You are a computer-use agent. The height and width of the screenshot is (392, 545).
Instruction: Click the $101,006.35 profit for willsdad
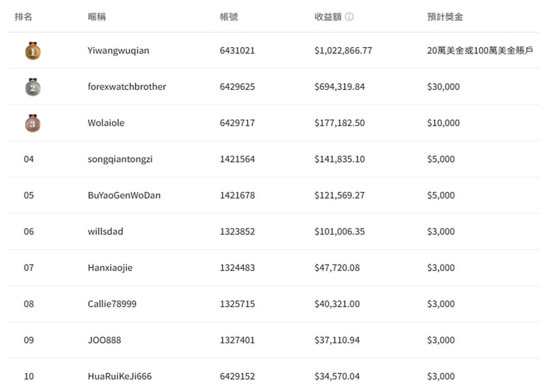tap(339, 232)
